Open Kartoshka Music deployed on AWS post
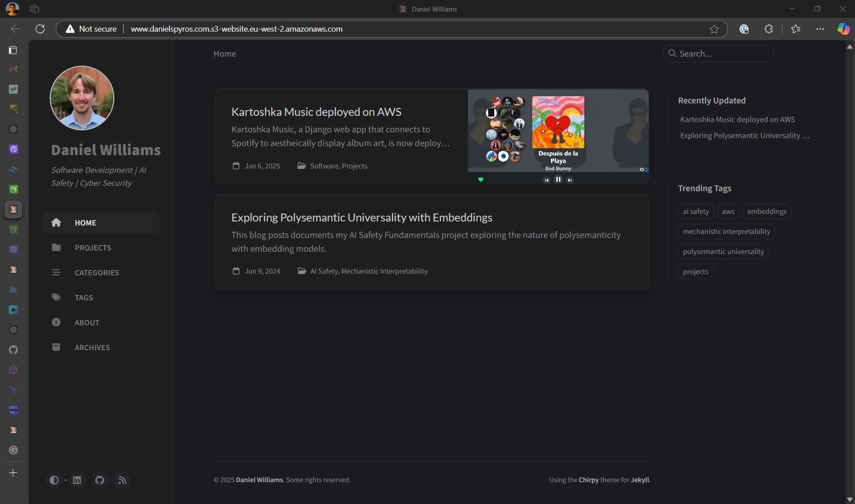 [316, 112]
